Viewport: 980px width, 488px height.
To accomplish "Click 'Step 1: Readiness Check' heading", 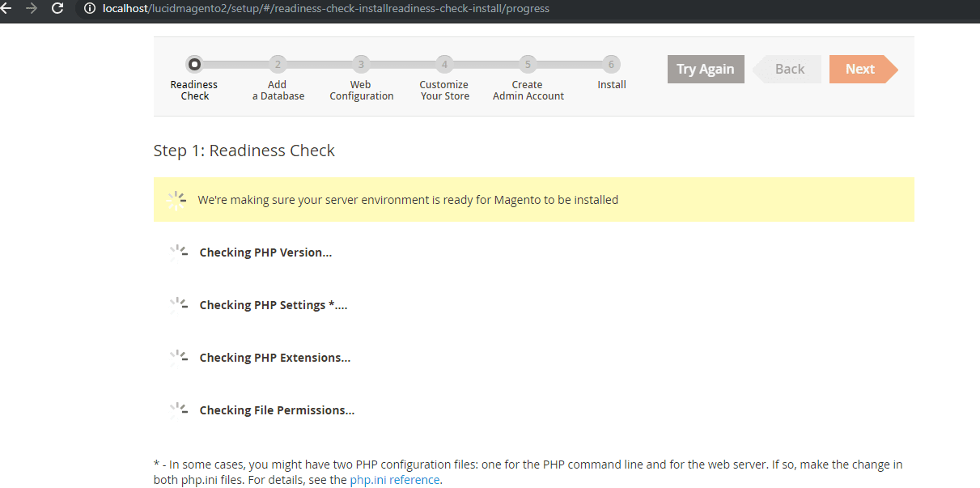I will (x=244, y=151).
